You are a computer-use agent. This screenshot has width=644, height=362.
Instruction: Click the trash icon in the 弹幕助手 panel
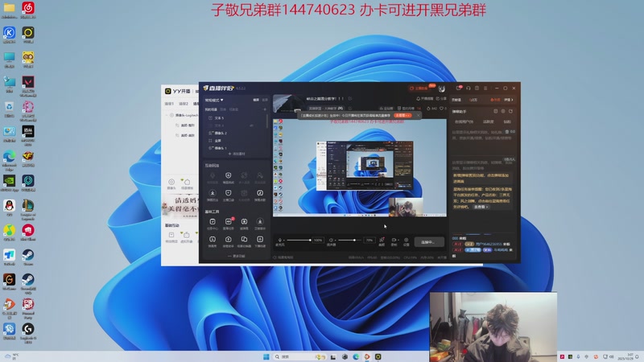coord(507,132)
